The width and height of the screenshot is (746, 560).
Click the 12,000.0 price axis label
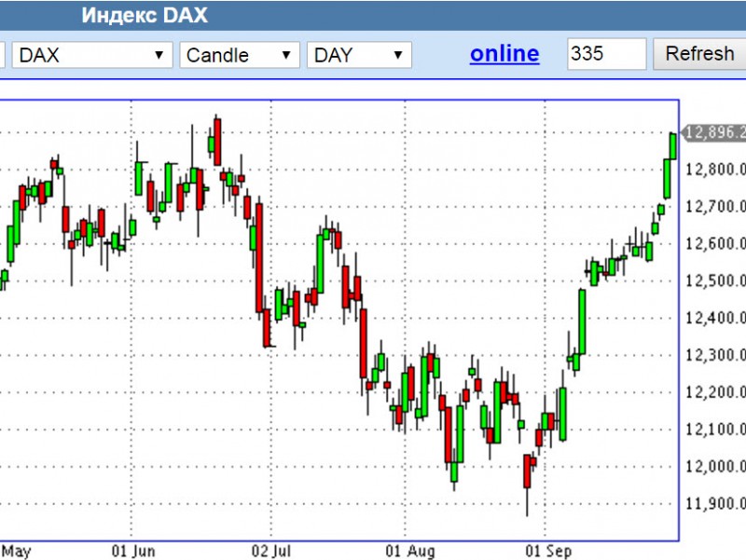tap(715, 466)
